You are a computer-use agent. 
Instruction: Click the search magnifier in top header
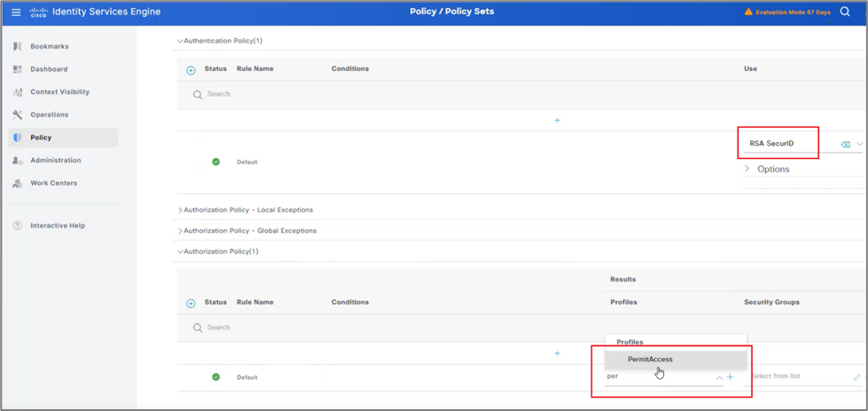[x=845, y=12]
